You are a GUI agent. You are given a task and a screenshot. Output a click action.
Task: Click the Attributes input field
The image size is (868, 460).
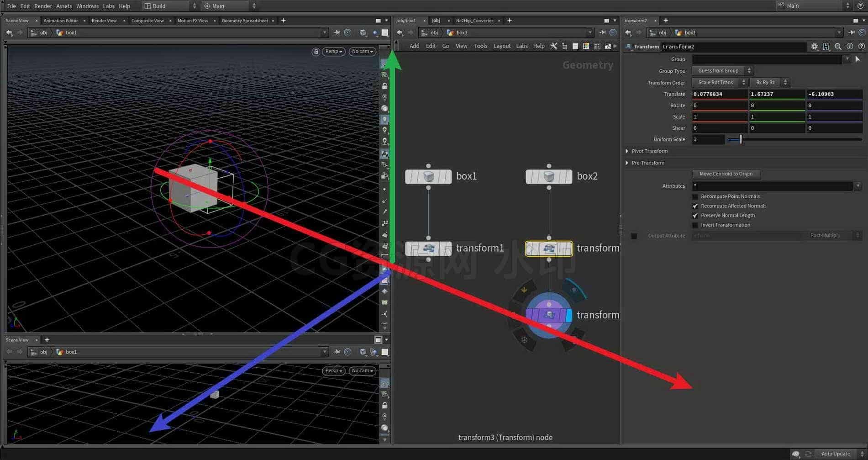point(773,186)
